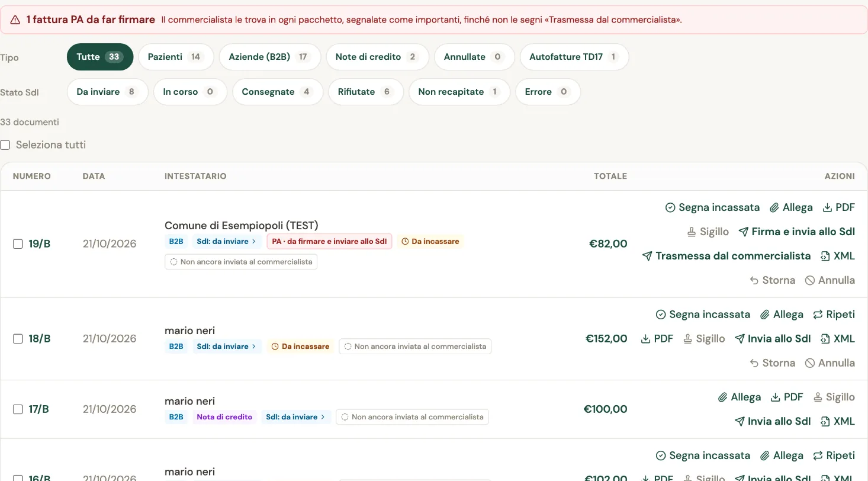The height and width of the screenshot is (481, 868).
Task: Check the box for invoice 17/B
Action: [x=18, y=409]
